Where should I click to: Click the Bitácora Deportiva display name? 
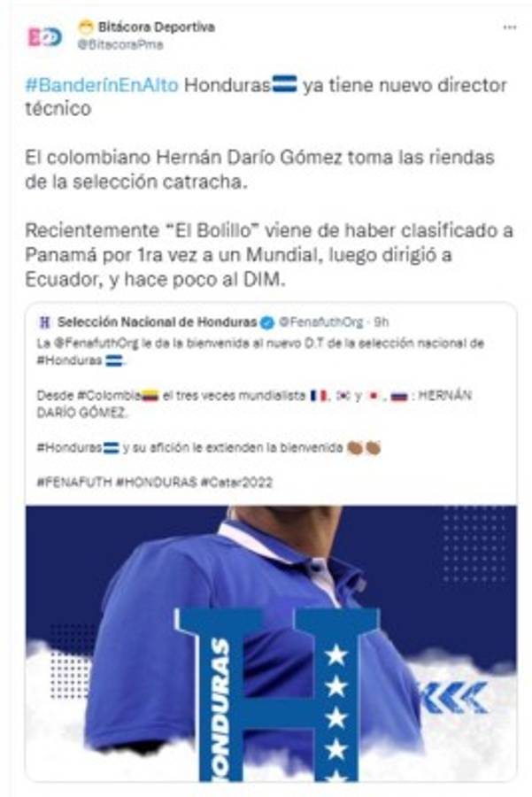point(156,27)
